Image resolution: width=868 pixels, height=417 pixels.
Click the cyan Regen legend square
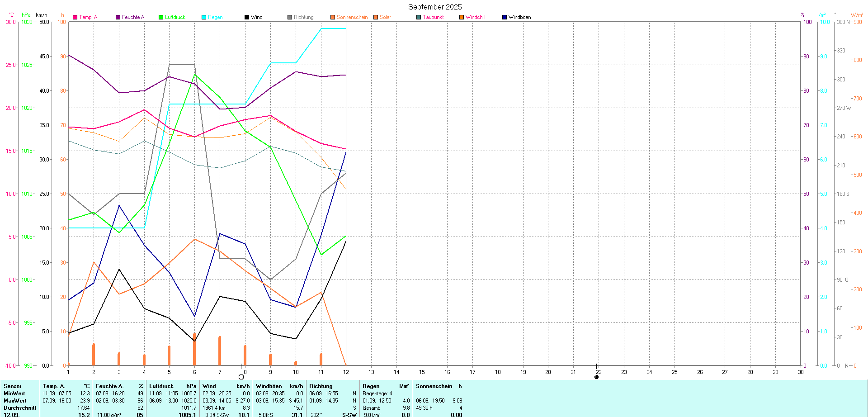204,17
